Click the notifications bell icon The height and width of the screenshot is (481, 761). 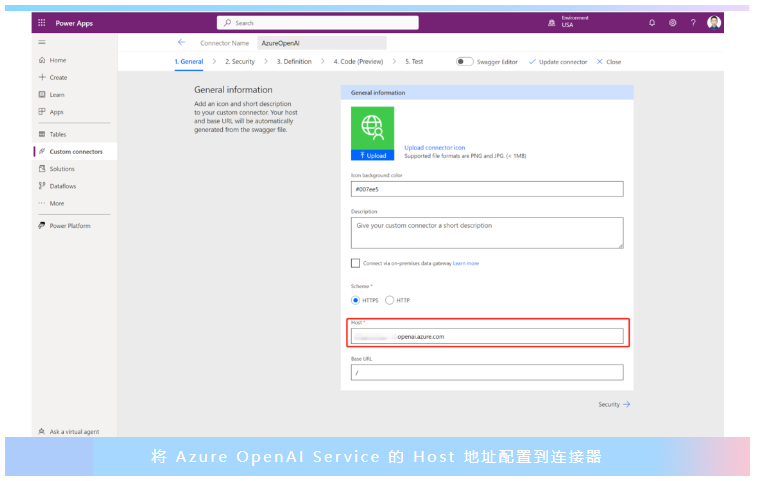[652, 23]
